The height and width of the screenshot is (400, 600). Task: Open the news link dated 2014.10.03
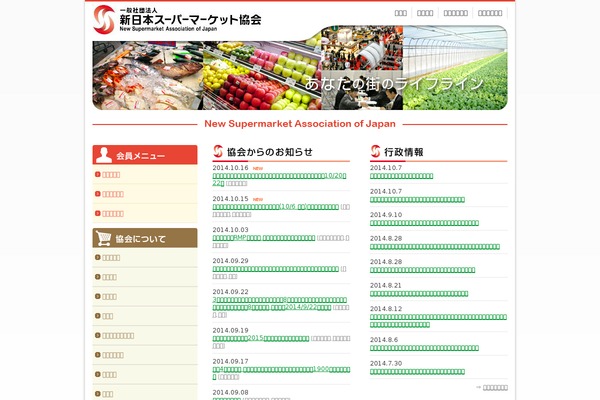(x=264, y=238)
